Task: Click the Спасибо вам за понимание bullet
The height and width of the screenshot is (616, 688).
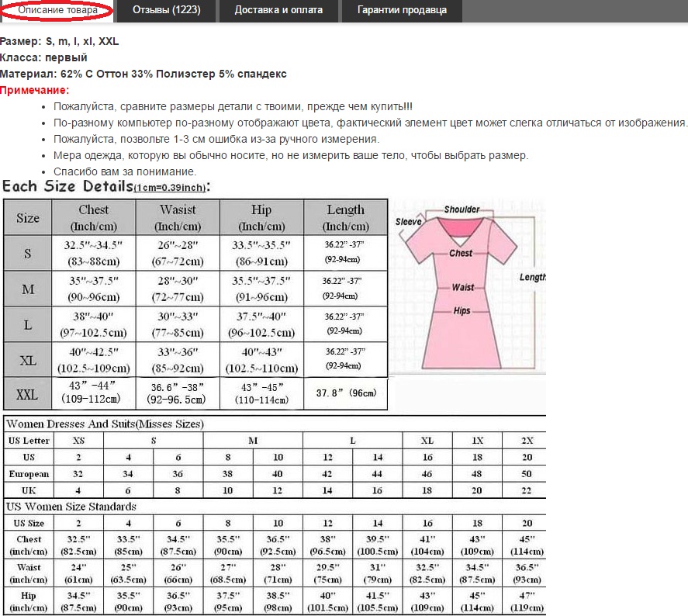Action: coord(125,171)
